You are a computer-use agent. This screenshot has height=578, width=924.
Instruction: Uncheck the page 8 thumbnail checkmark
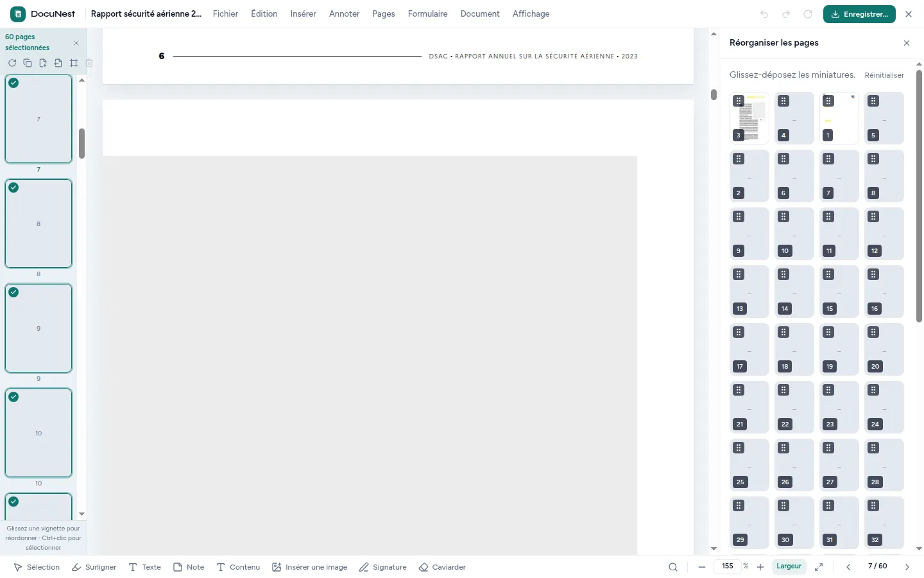(x=13, y=188)
